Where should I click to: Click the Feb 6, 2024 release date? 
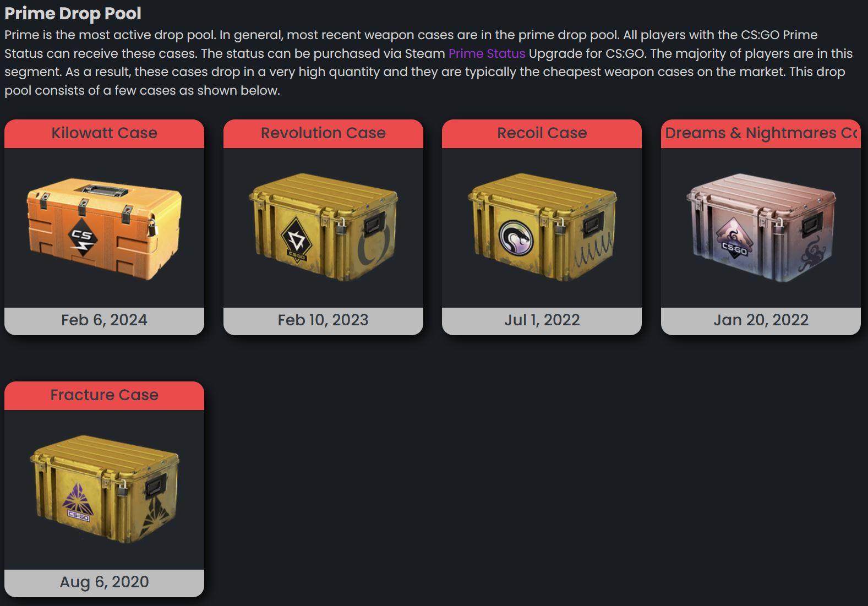click(104, 320)
